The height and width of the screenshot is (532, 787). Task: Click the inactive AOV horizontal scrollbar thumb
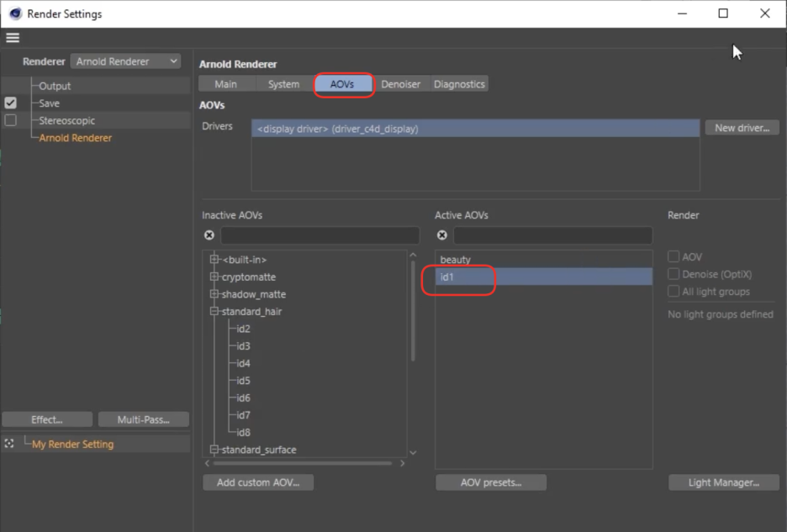(x=303, y=463)
